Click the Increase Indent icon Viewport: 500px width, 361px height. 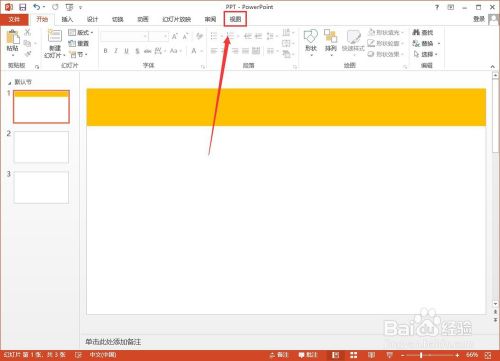click(258, 36)
